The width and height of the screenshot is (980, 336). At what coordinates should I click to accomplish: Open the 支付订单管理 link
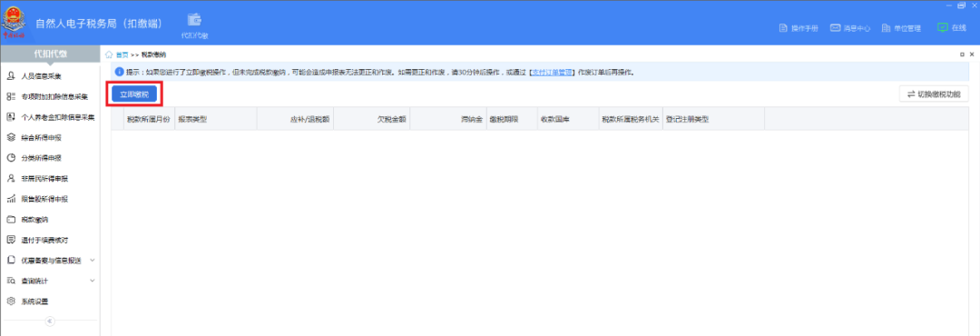coord(552,73)
